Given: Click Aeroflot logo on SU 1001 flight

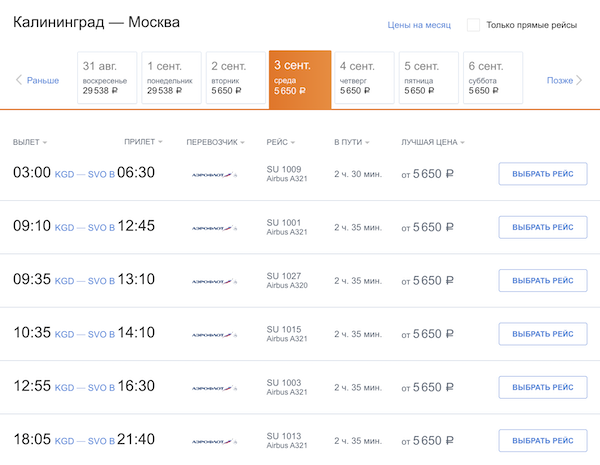Looking at the screenshot, I should pyautogui.click(x=213, y=228).
